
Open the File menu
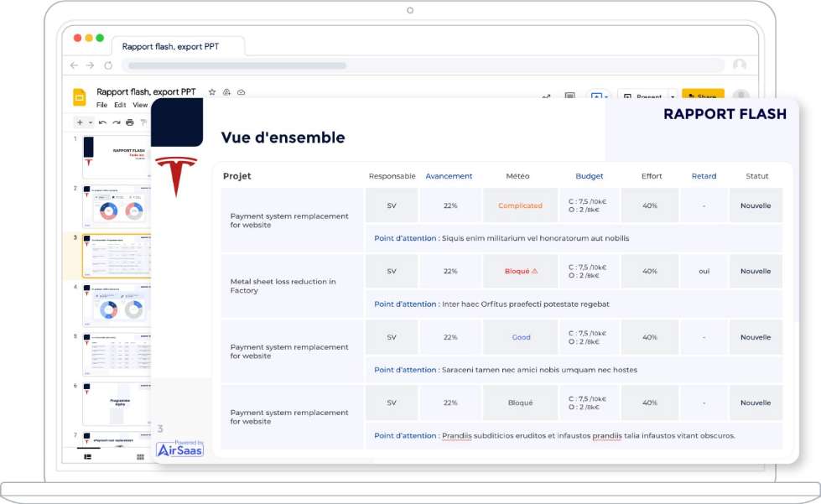point(101,105)
